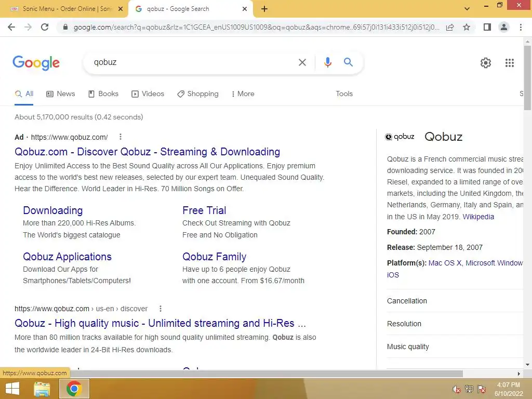Click the network tray icon
532x399 pixels.
click(469, 389)
